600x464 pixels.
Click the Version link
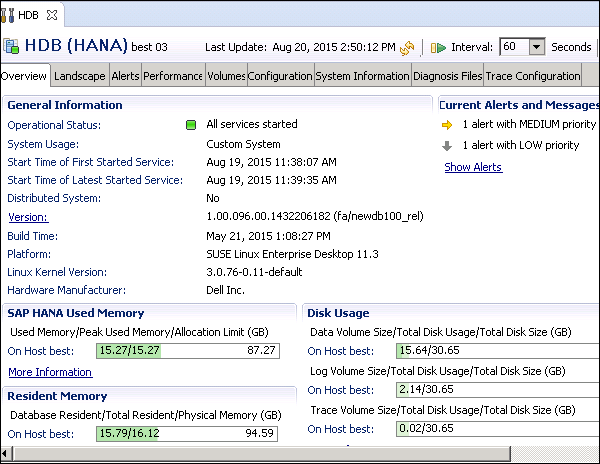pyautogui.click(x=28, y=217)
